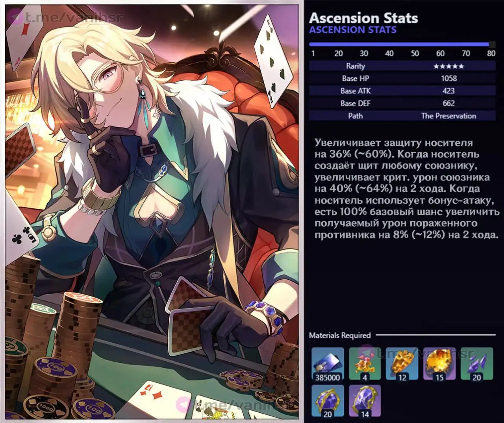Select level 60 on the ascension scale
Viewport: 504px width, 423px height.
(x=440, y=54)
